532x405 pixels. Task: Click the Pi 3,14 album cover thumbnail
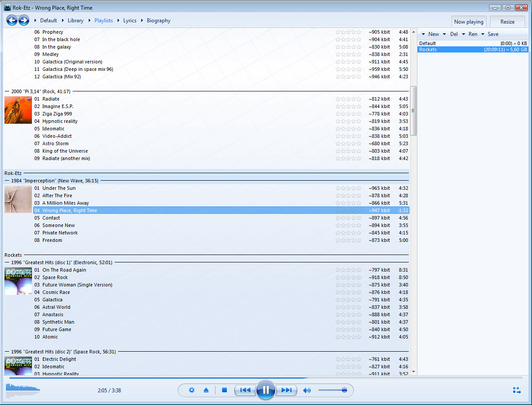(18, 110)
